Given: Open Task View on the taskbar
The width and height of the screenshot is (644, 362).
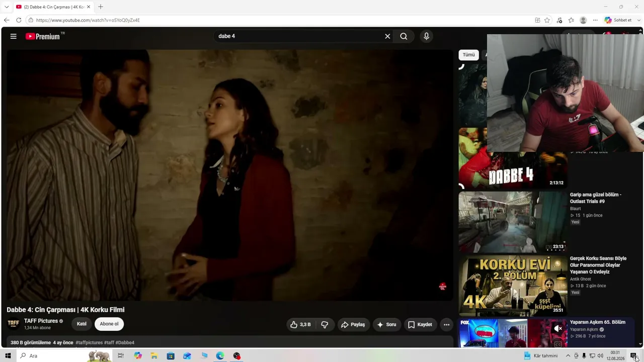Looking at the screenshot, I should pyautogui.click(x=121, y=356).
